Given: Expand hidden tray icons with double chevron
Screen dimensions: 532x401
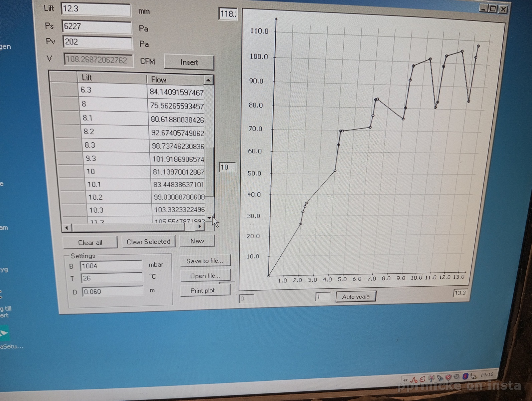Looking at the screenshot, I should pyautogui.click(x=405, y=380).
